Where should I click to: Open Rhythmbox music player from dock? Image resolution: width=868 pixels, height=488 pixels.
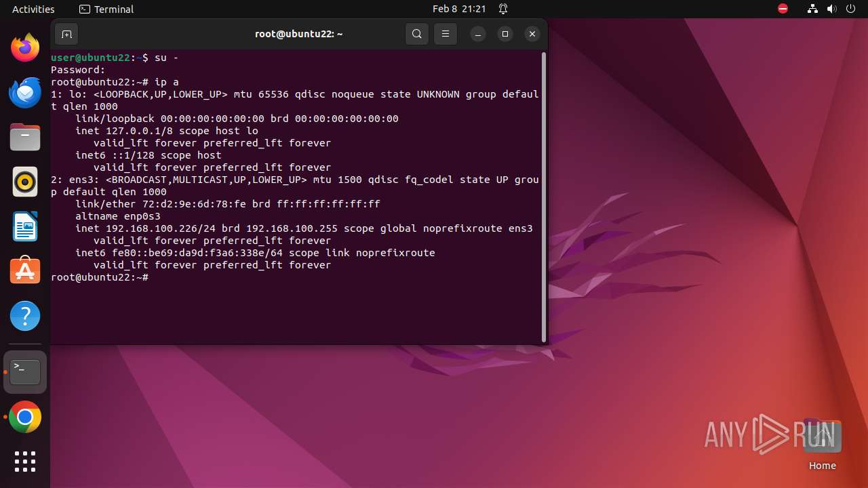click(25, 182)
